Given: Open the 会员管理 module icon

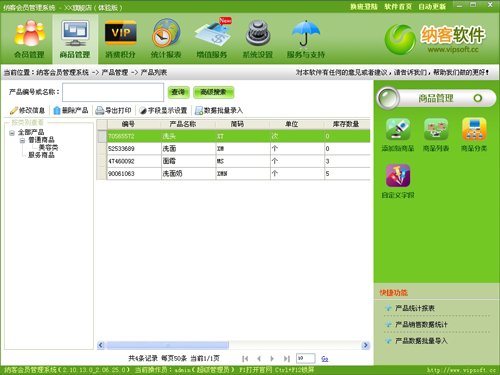Looking at the screenshot, I should click(29, 38).
